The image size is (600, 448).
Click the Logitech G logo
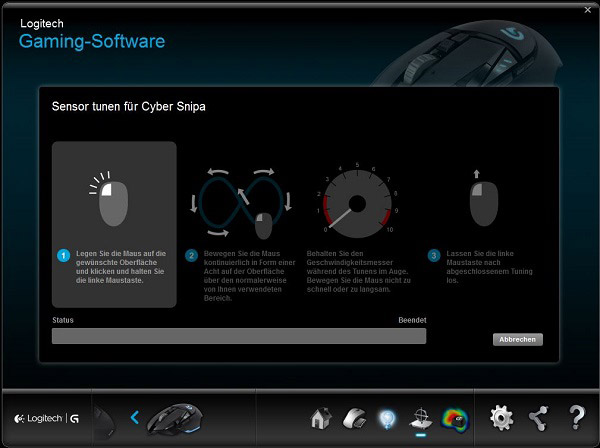point(46,419)
